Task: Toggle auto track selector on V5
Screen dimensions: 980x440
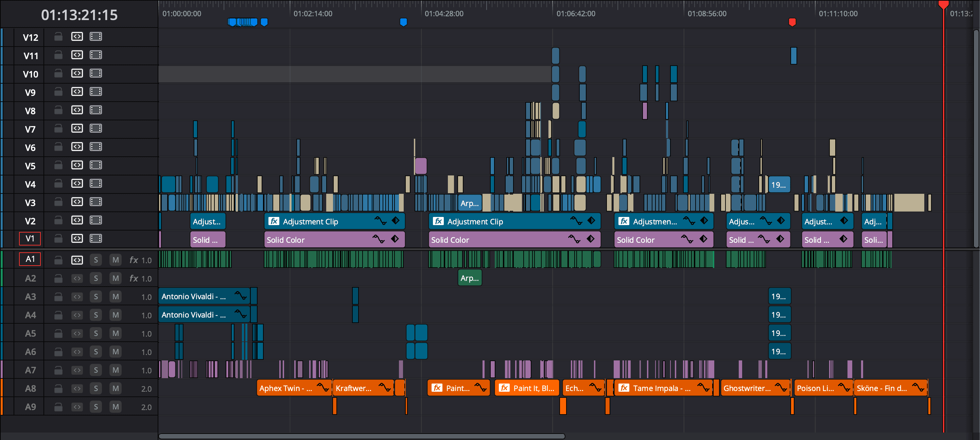Action: point(77,165)
